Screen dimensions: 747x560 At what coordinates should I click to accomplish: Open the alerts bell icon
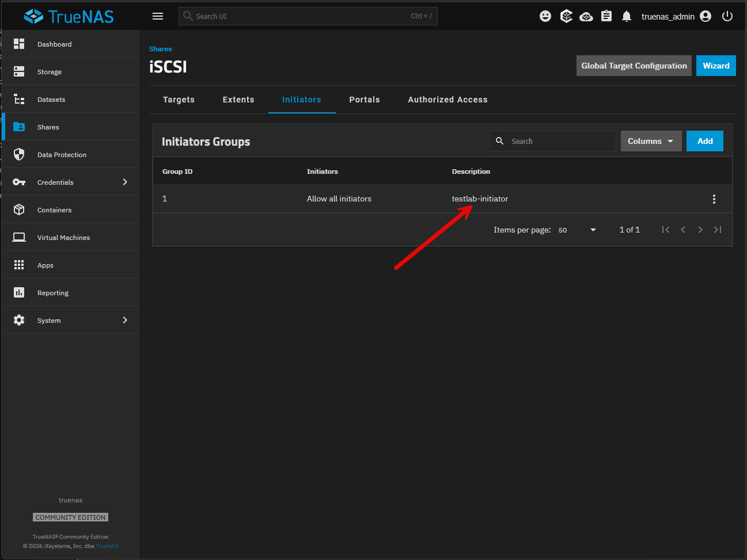pyautogui.click(x=627, y=16)
